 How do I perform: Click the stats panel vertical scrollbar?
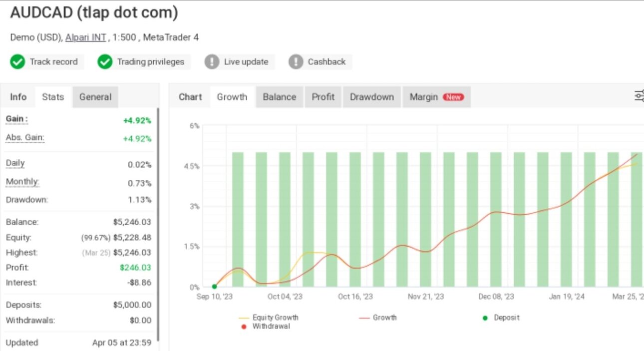[x=158, y=225]
